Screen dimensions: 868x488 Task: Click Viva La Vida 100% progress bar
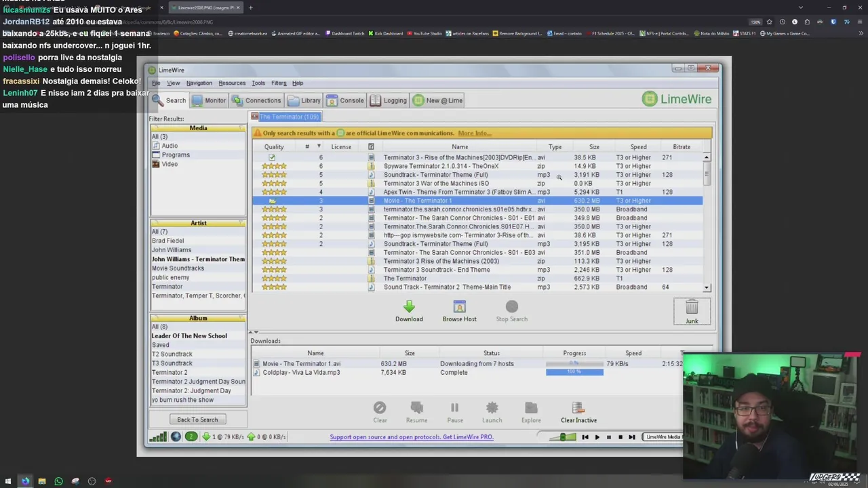(574, 372)
